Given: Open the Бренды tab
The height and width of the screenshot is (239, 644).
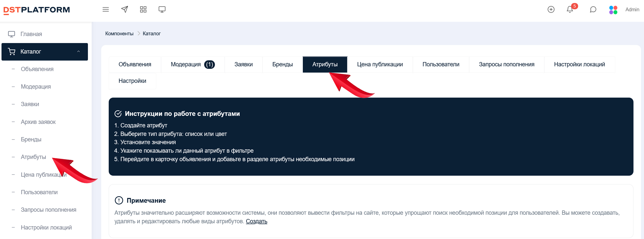Looking at the screenshot, I should tap(282, 65).
